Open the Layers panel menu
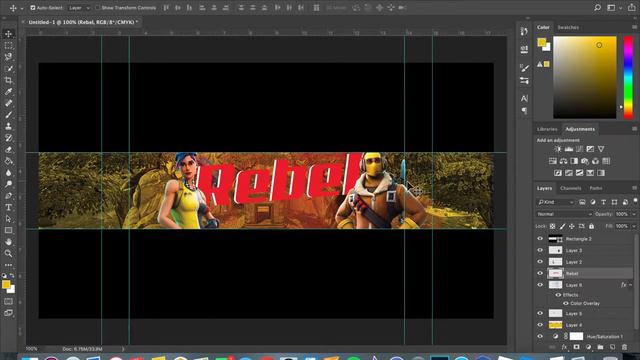This screenshot has width=640, height=360. tap(634, 188)
